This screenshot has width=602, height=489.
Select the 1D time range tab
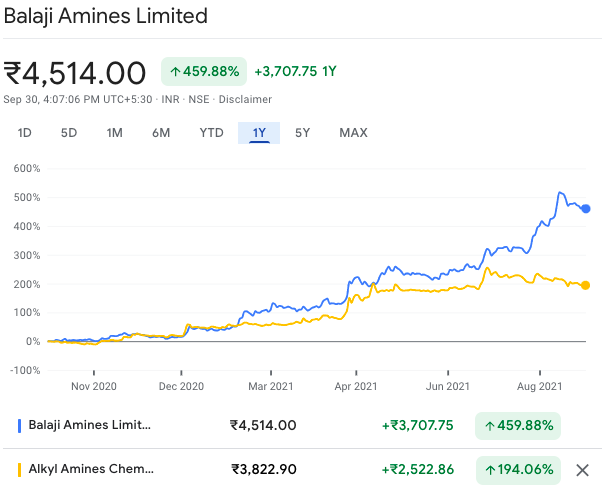25,133
